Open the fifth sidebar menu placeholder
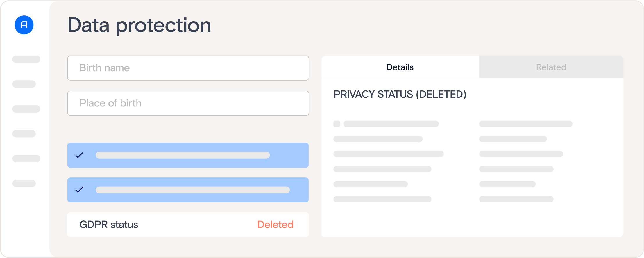This screenshot has width=644, height=258. [x=26, y=159]
